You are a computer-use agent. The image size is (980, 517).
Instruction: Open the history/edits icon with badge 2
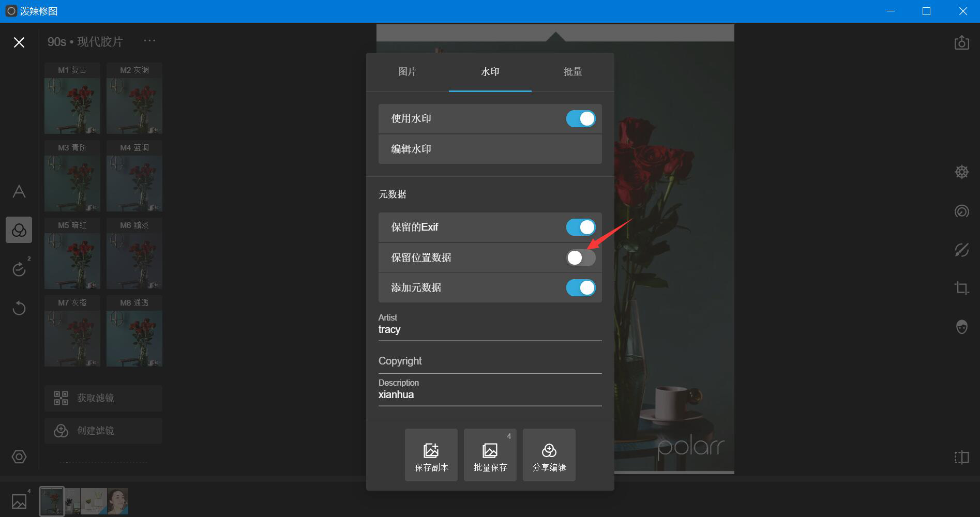(19, 269)
